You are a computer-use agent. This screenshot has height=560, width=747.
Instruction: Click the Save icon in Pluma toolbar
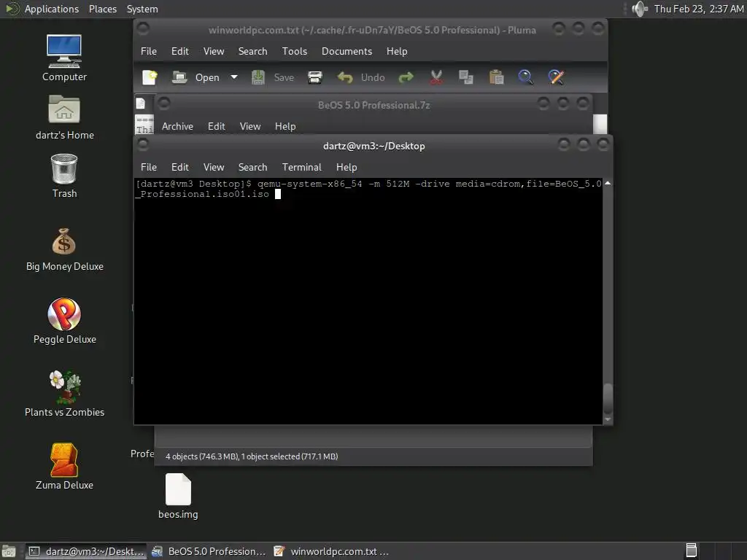coord(258,77)
